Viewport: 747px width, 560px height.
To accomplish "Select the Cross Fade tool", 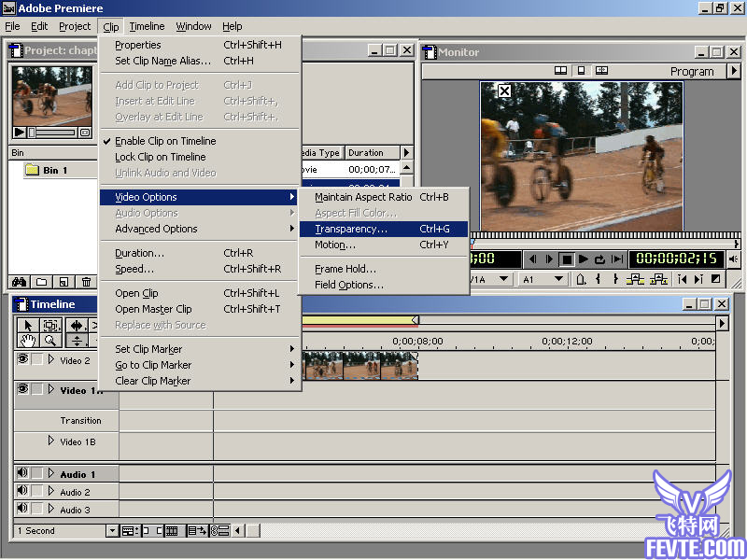I will pyautogui.click(x=77, y=341).
